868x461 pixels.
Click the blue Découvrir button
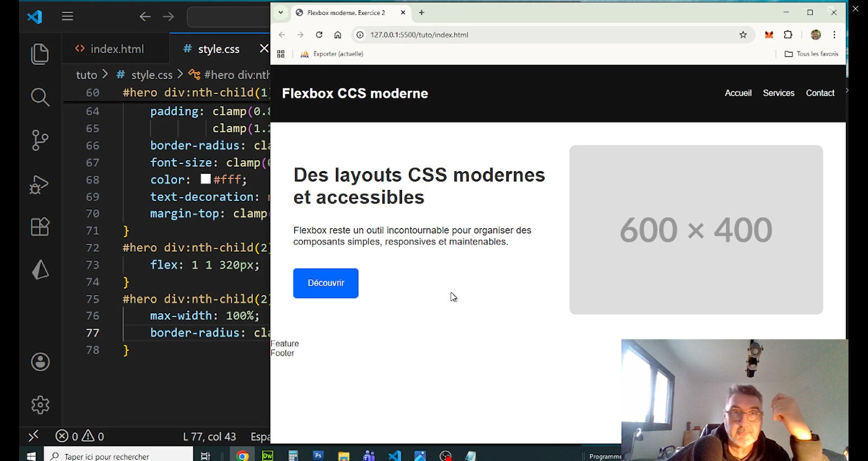(325, 283)
